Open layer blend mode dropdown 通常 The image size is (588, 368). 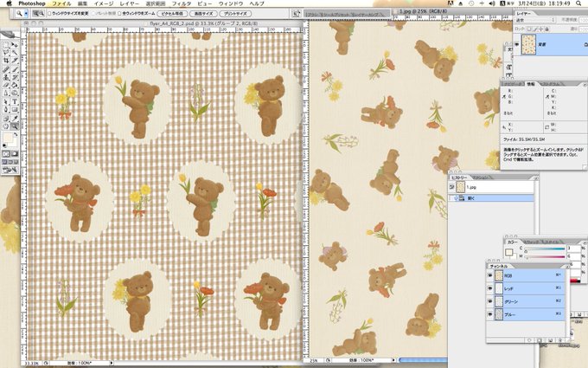(x=535, y=20)
